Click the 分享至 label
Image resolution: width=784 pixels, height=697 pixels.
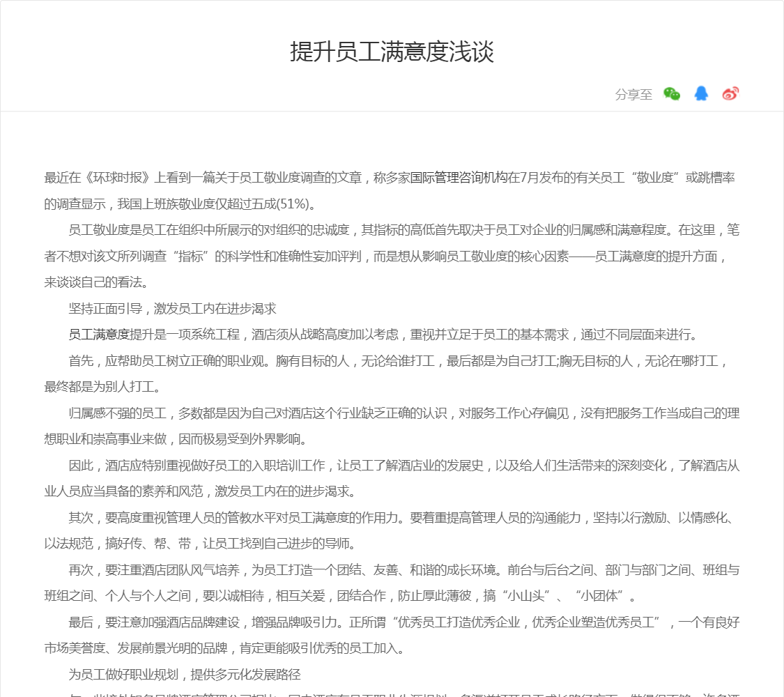point(633,94)
